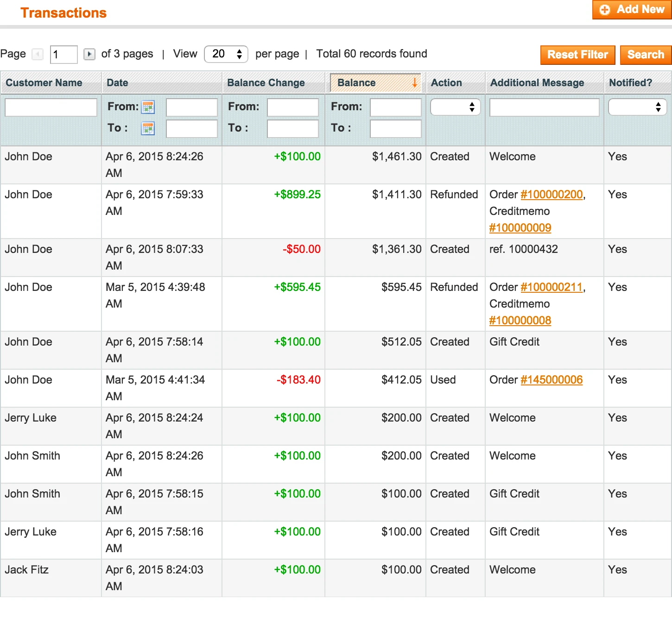Open the per-page view dropdown showing 20
The width and height of the screenshot is (672, 630).
[226, 54]
